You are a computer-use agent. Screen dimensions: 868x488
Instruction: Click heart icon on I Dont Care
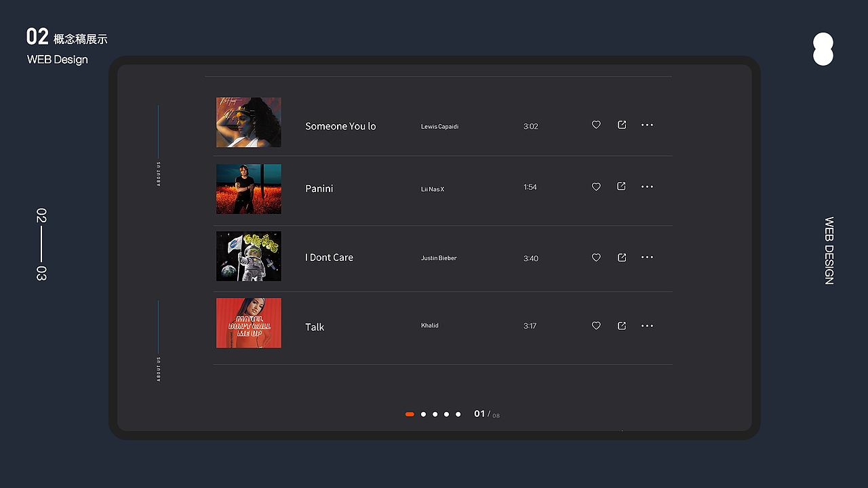tap(596, 258)
